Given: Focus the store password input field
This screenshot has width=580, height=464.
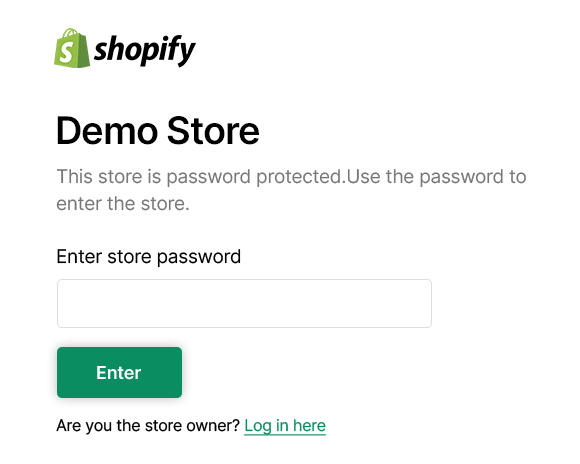Looking at the screenshot, I should 244,303.
